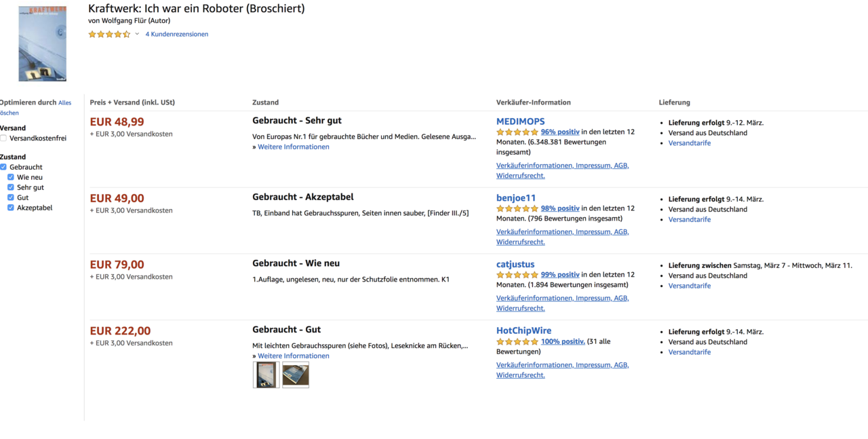
Task: Click Alles löschen filter reset link
Action: 64,103
